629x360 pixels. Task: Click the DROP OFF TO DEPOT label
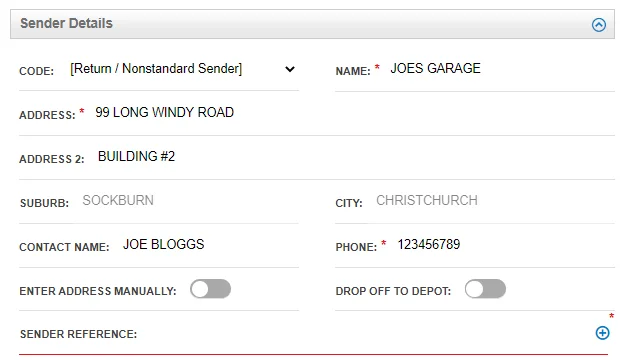point(393,291)
